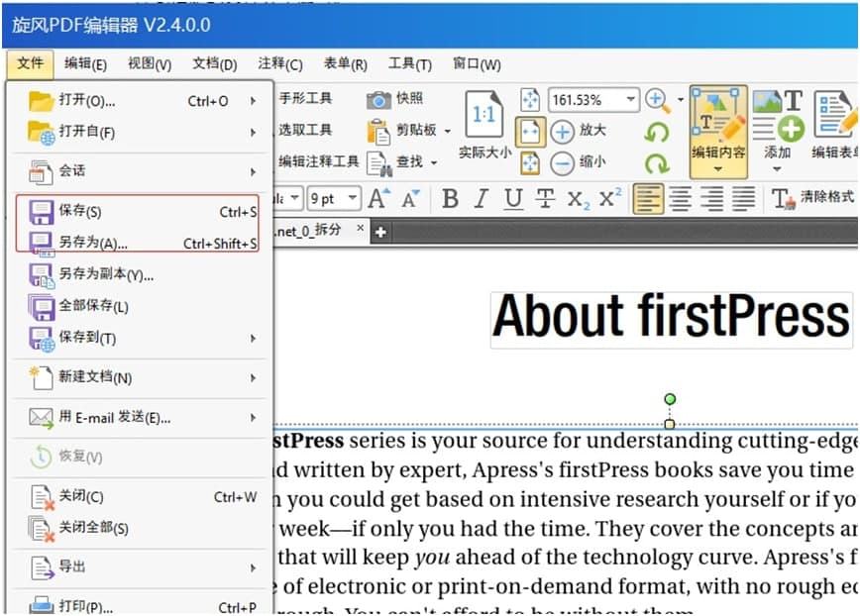Click the 放大 plus icon
860x616 pixels.
point(562,132)
